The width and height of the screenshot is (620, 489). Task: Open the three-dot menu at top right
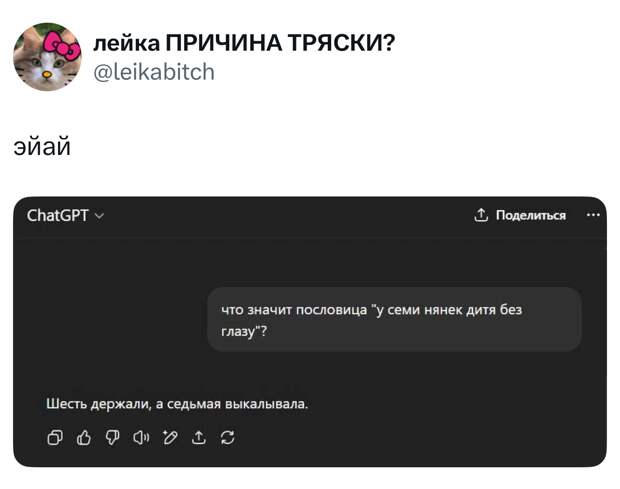pos(594,214)
